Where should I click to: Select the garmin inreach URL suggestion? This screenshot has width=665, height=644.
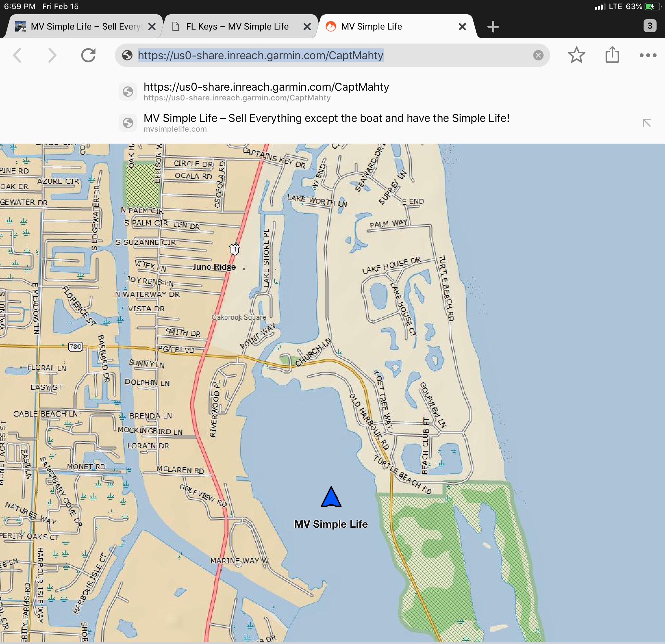click(266, 91)
